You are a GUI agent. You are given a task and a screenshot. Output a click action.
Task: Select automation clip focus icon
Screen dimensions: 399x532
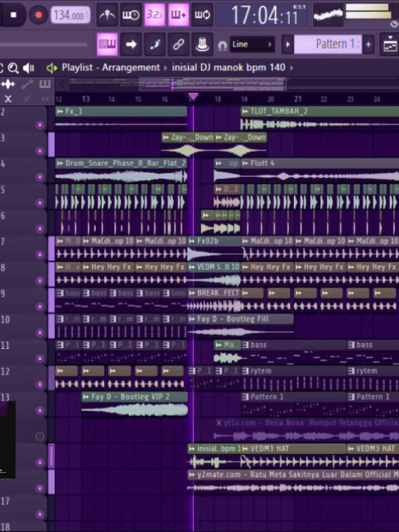pyautogui.click(x=27, y=84)
